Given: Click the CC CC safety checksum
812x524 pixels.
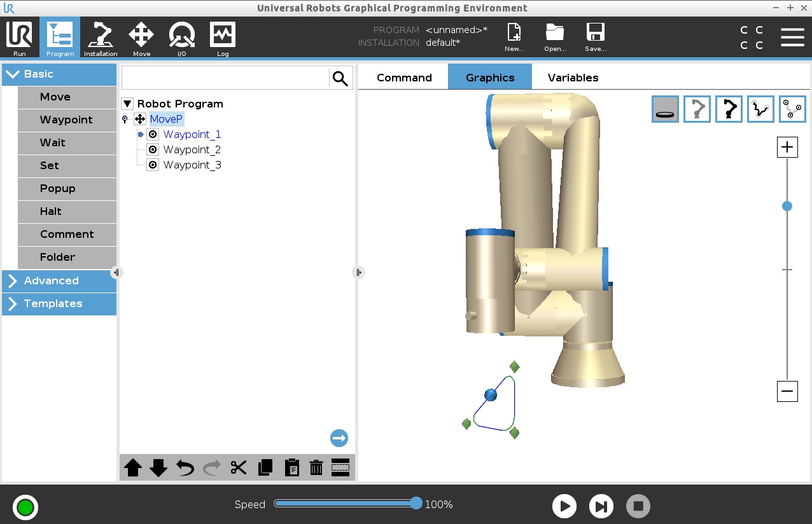Looking at the screenshot, I should [752, 38].
